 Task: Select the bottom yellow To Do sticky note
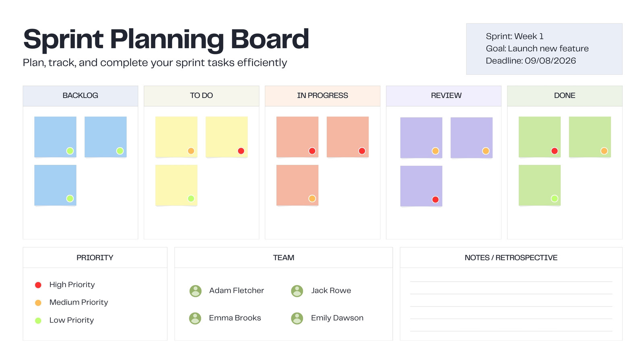[x=176, y=185]
